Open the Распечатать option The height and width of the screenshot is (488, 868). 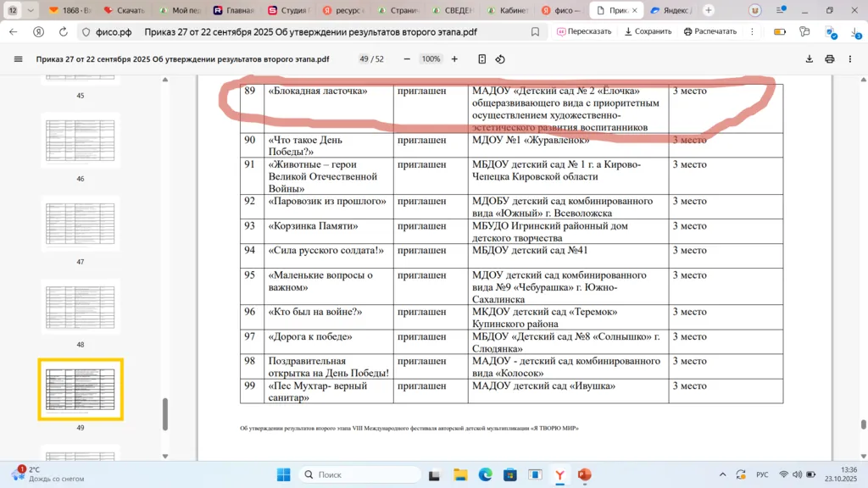tap(709, 31)
